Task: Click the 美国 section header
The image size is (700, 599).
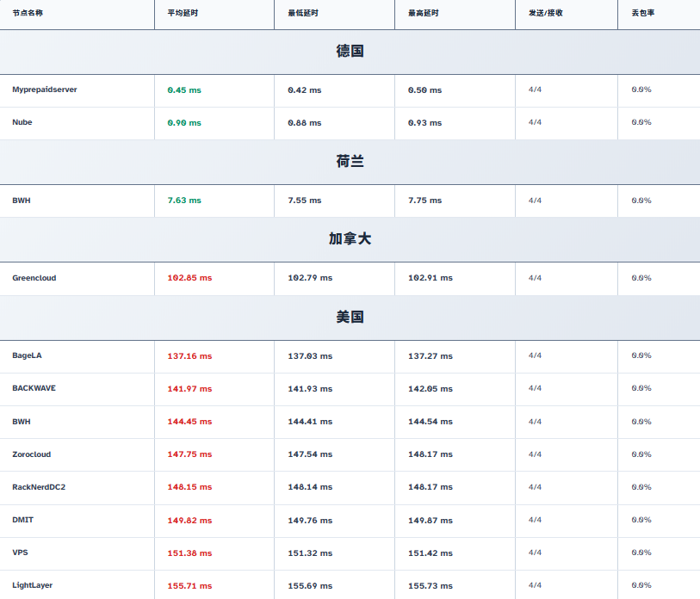Action: tap(350, 317)
